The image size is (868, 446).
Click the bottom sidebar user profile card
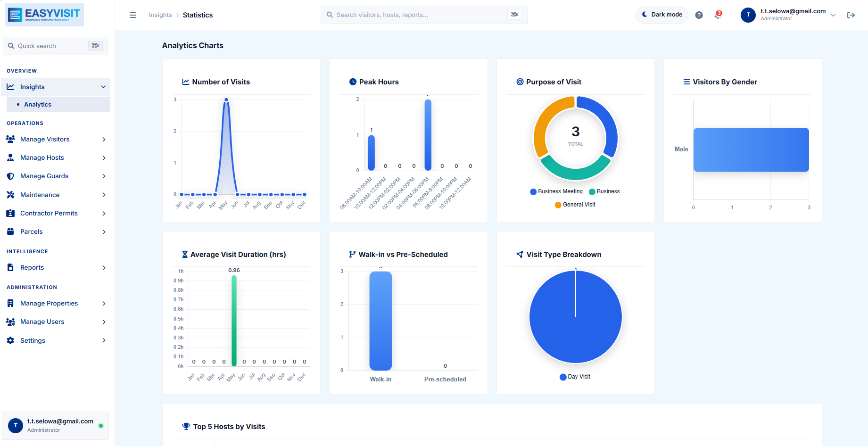(56, 426)
